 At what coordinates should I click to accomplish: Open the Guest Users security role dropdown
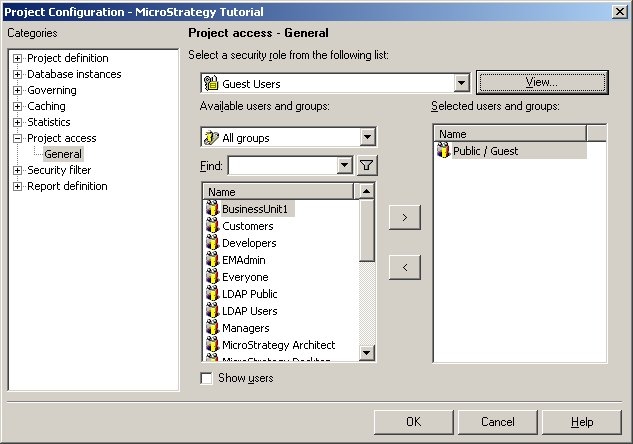[x=461, y=83]
